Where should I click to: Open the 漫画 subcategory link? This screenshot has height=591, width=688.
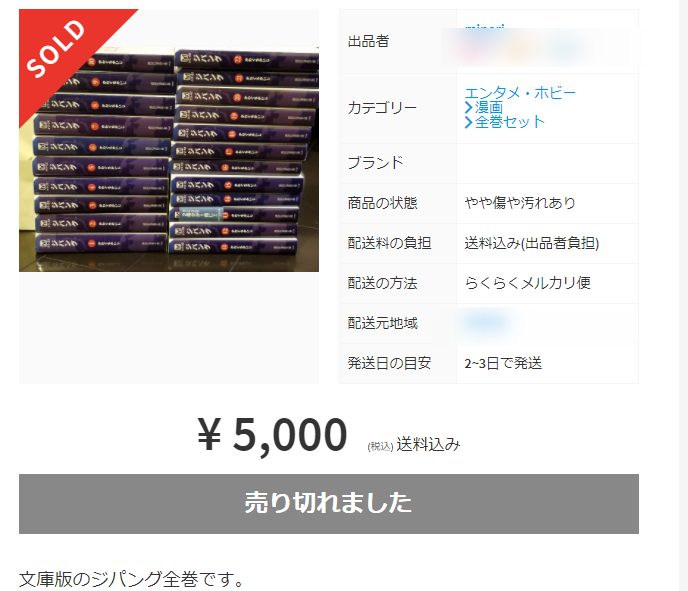489,107
